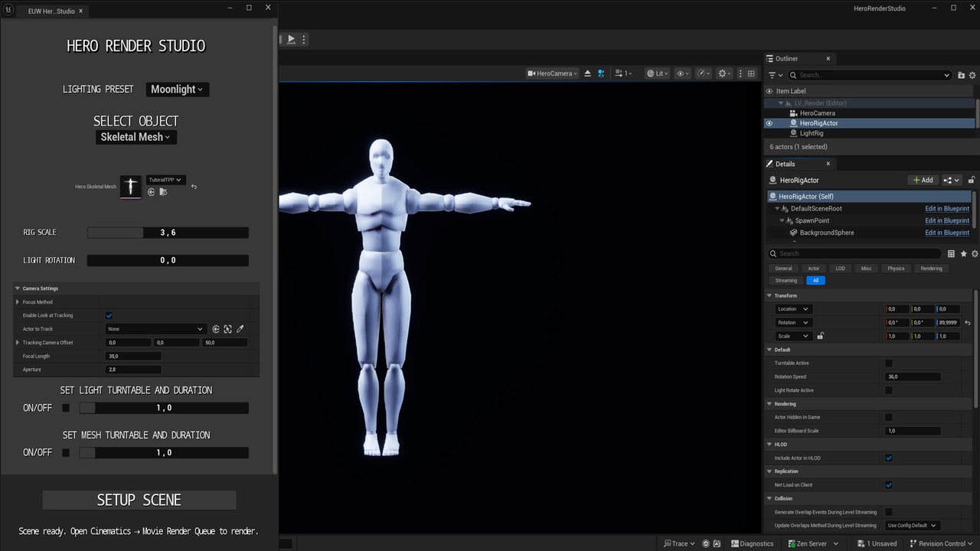Click the Light Rotation slider
Viewport: 980px width, 551px height.
[x=168, y=260]
